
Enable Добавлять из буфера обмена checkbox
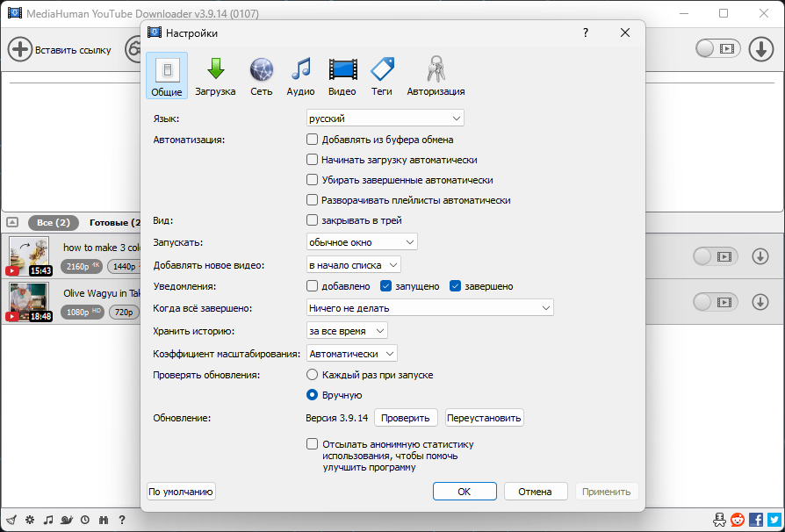(312, 139)
